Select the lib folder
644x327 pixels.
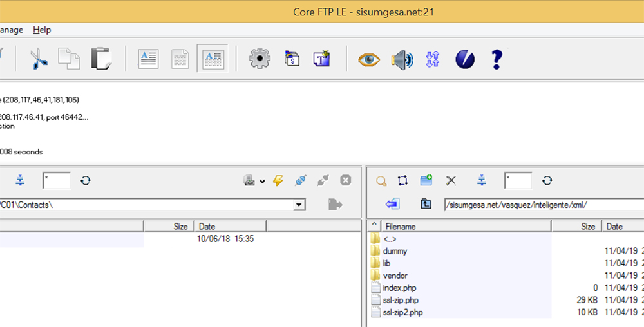click(386, 263)
